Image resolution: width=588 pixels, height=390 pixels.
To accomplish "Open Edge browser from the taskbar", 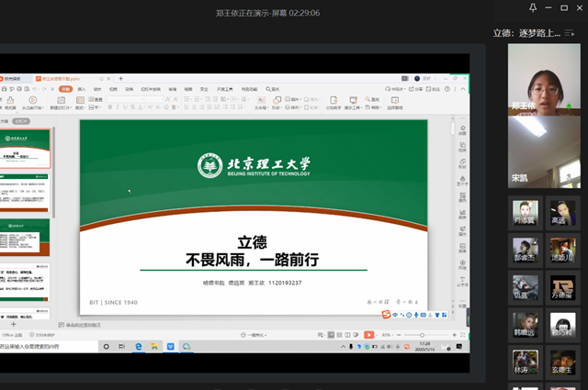I will (x=139, y=347).
